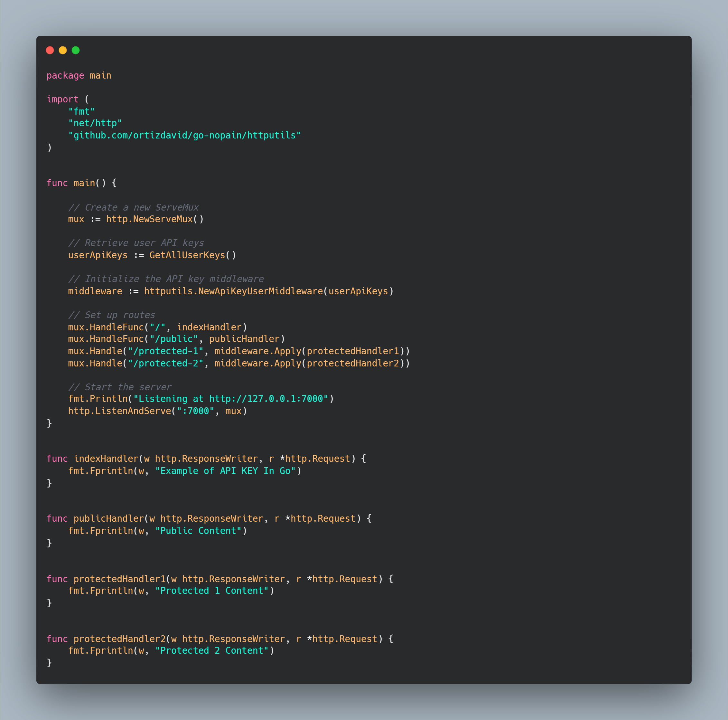Viewport: 728px width, 720px height.
Task: Click the "Example of API KEY In Go" string
Action: point(225,471)
